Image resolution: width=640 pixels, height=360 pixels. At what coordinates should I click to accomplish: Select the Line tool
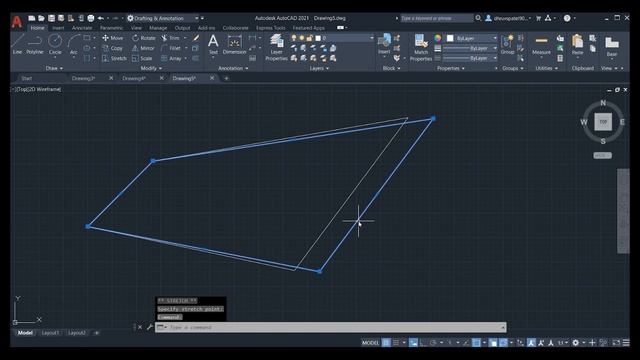tap(17, 44)
